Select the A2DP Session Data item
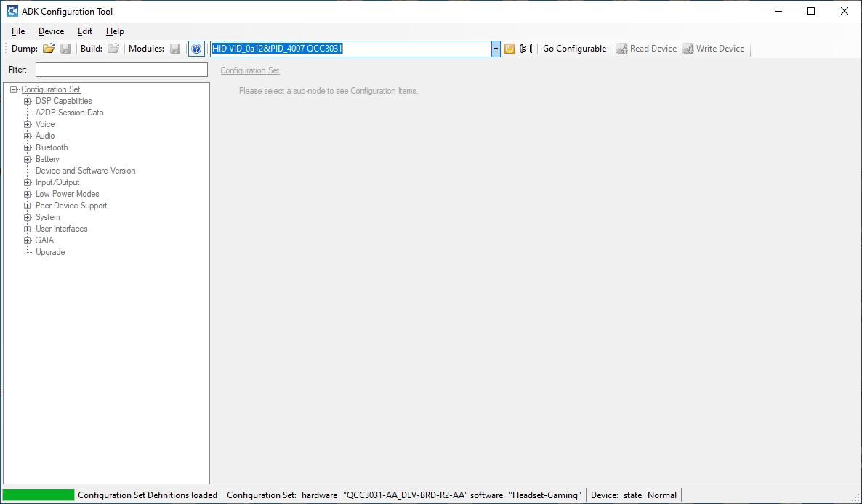Image resolution: width=862 pixels, height=504 pixels. (69, 113)
